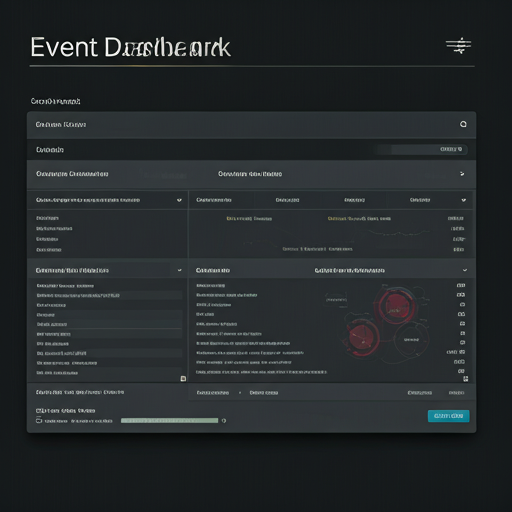Click the green progress bar at the bottom

169,421
